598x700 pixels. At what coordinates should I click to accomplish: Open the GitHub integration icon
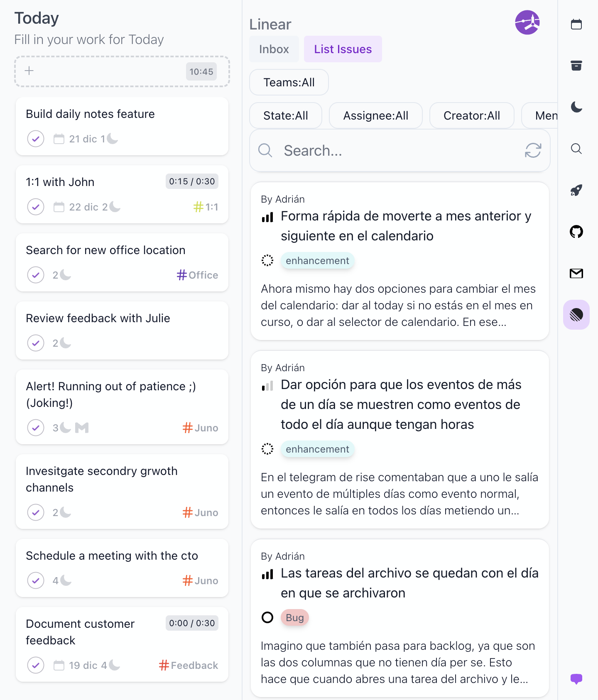(x=576, y=232)
